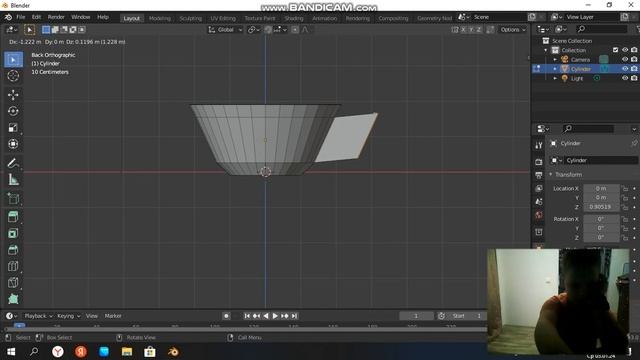Toggle Location X lock icon

pos(624,189)
